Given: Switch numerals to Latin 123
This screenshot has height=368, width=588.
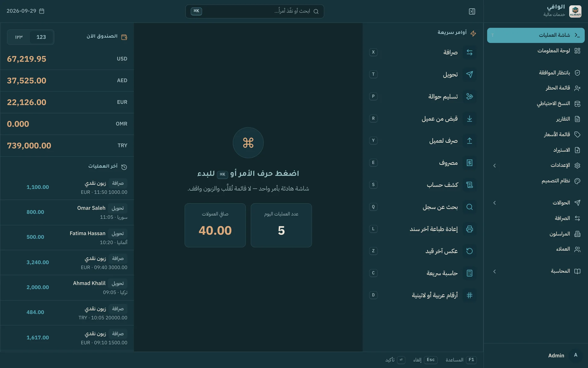Looking at the screenshot, I should [x=41, y=37].
